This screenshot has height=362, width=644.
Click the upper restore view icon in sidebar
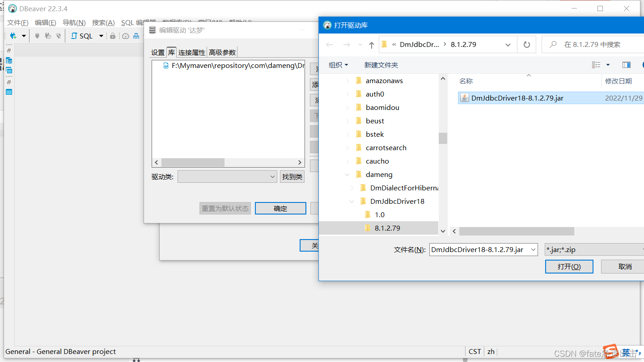9,51
